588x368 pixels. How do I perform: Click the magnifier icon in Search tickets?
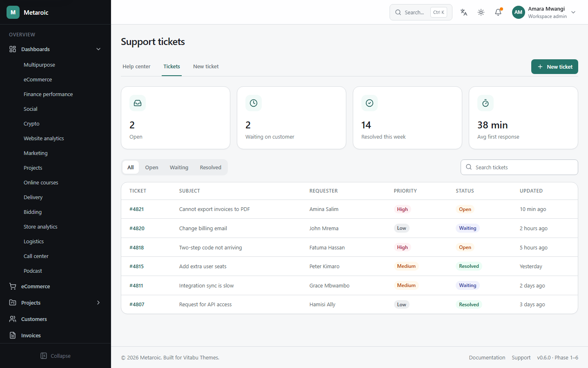click(469, 167)
